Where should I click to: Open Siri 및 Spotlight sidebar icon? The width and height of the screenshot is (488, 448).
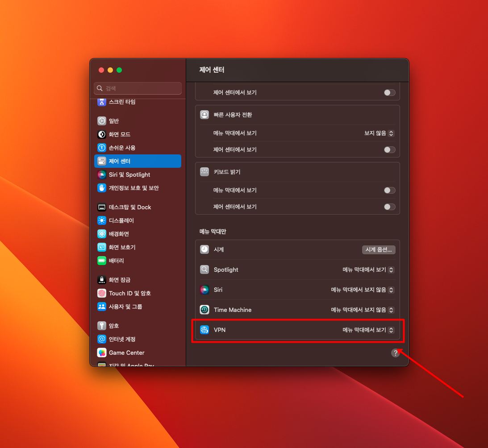102,174
